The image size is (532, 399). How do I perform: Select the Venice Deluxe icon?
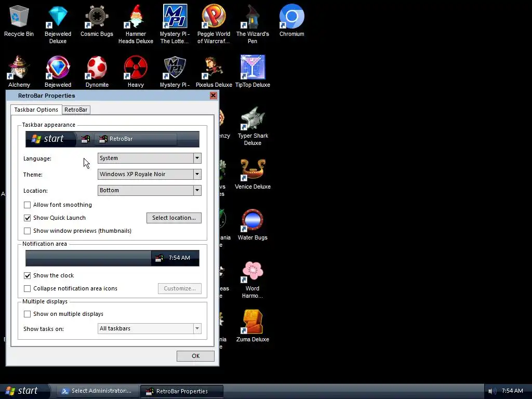pyautogui.click(x=253, y=174)
